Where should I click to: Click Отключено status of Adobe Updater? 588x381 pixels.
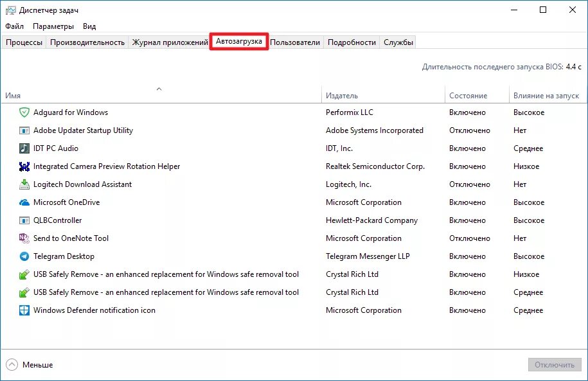click(470, 130)
